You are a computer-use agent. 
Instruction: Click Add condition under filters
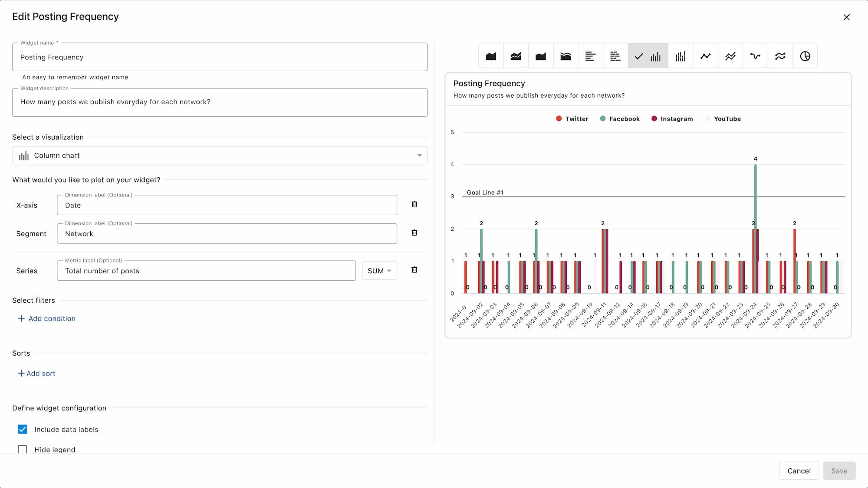[46, 318]
